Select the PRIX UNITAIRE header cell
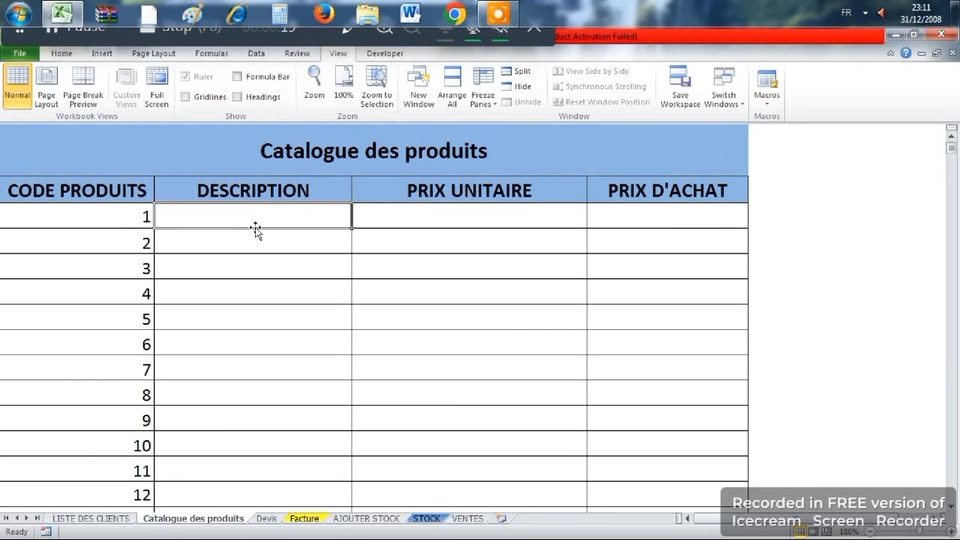The width and height of the screenshot is (960, 540). coord(469,190)
